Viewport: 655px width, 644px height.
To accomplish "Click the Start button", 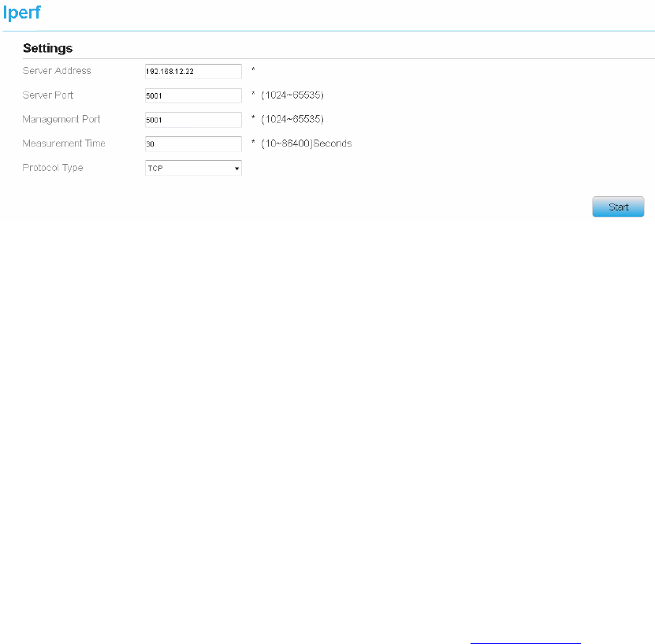I will pos(618,207).
